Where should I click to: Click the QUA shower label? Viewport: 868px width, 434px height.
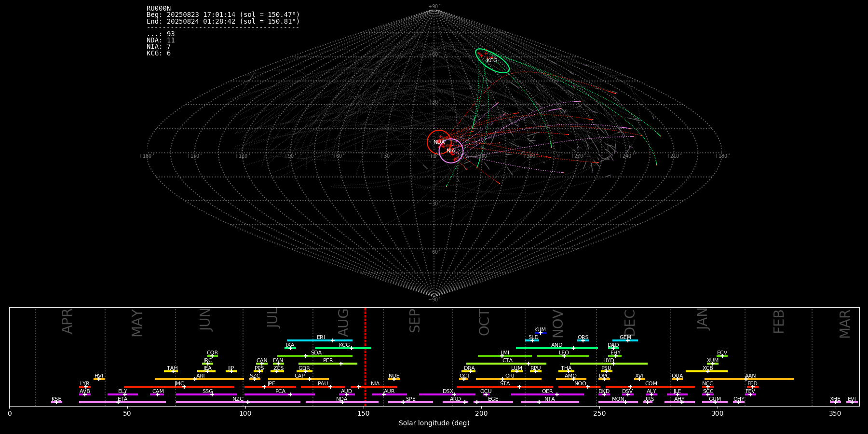pos(677,376)
